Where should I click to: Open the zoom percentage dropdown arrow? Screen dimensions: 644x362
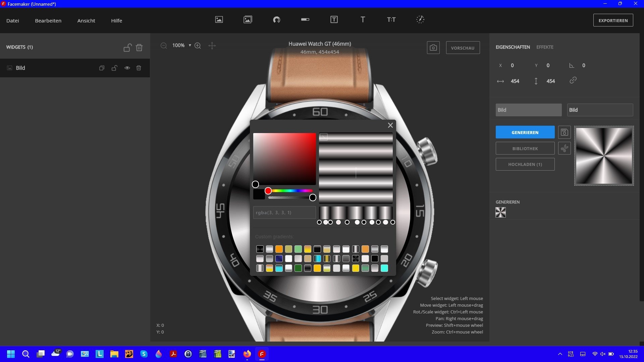[190, 45]
